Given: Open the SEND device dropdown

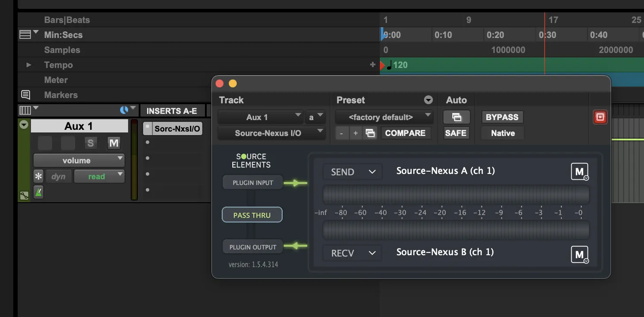Looking at the screenshot, I should pos(352,172).
